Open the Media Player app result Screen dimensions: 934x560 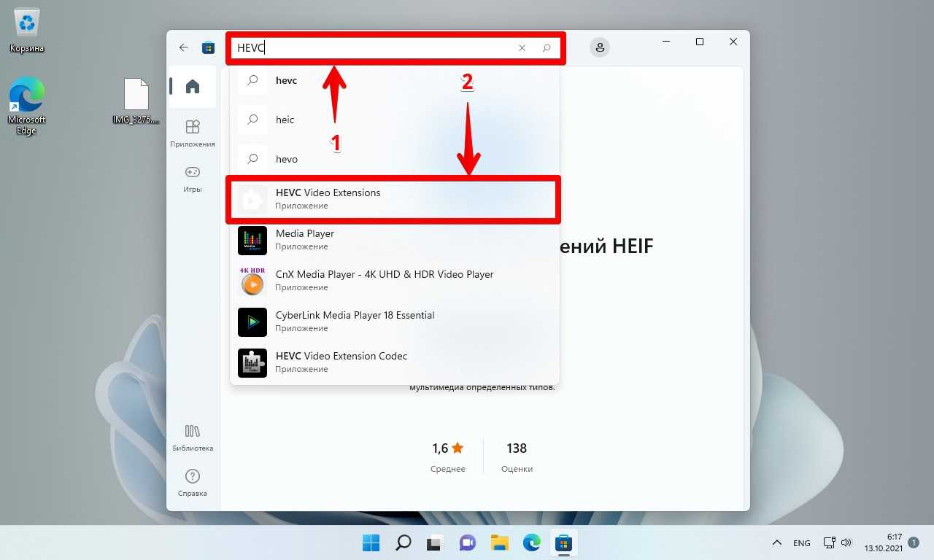[x=395, y=240]
